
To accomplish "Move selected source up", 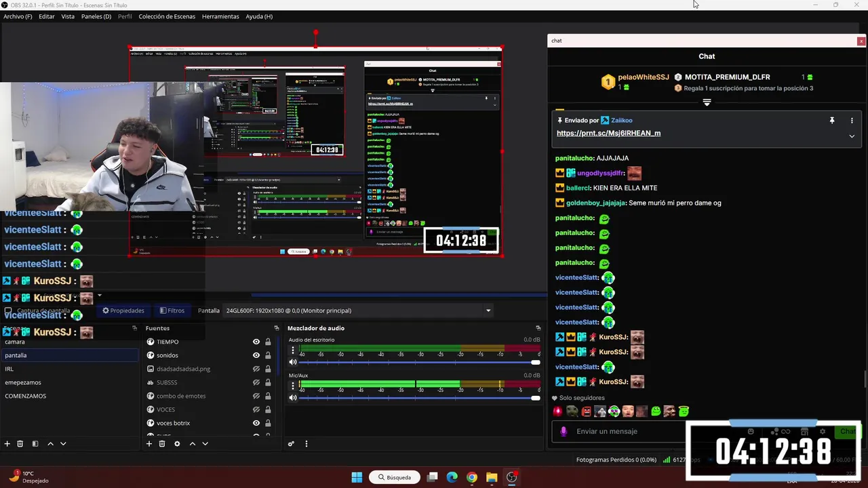I will (192, 444).
